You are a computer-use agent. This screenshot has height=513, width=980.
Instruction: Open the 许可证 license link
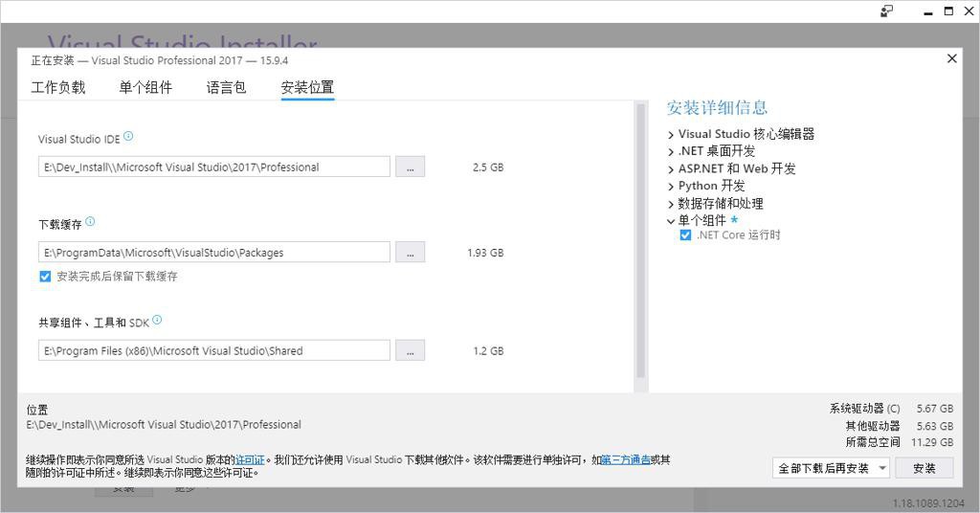click(x=250, y=460)
